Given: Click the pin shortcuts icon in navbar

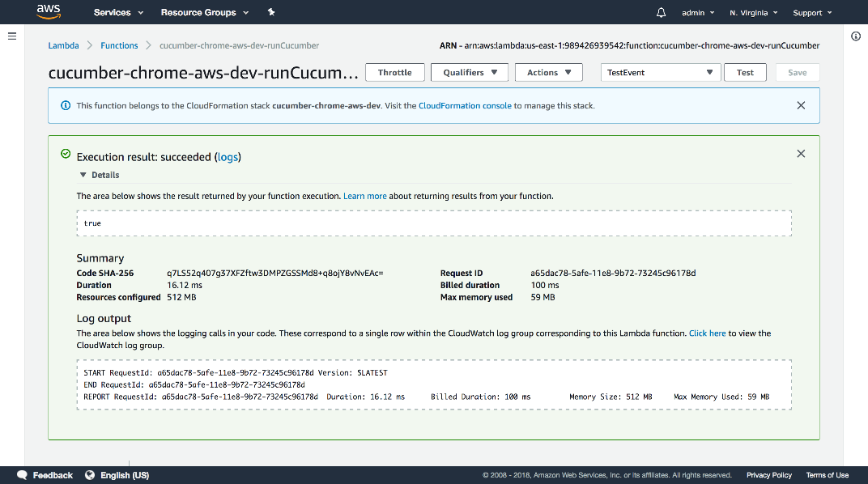Looking at the screenshot, I should point(271,13).
